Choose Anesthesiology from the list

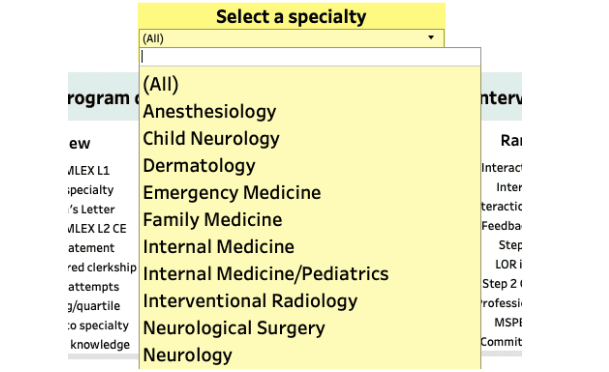[209, 111]
